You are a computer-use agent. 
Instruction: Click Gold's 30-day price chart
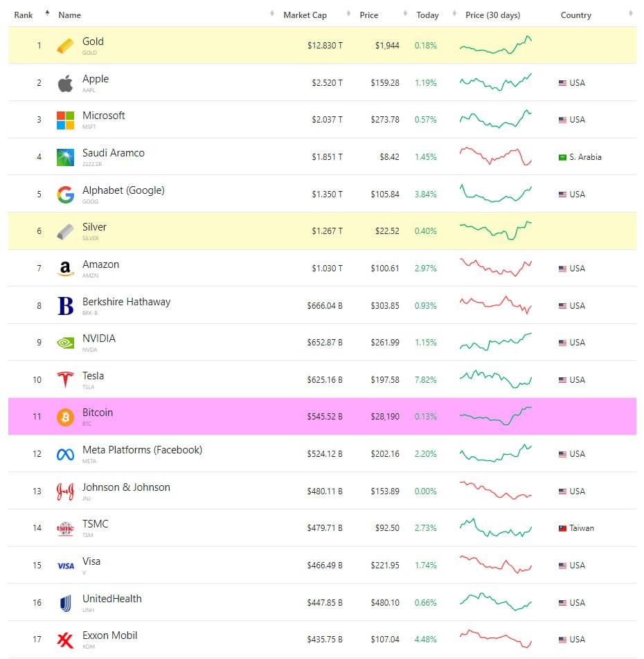coord(496,45)
